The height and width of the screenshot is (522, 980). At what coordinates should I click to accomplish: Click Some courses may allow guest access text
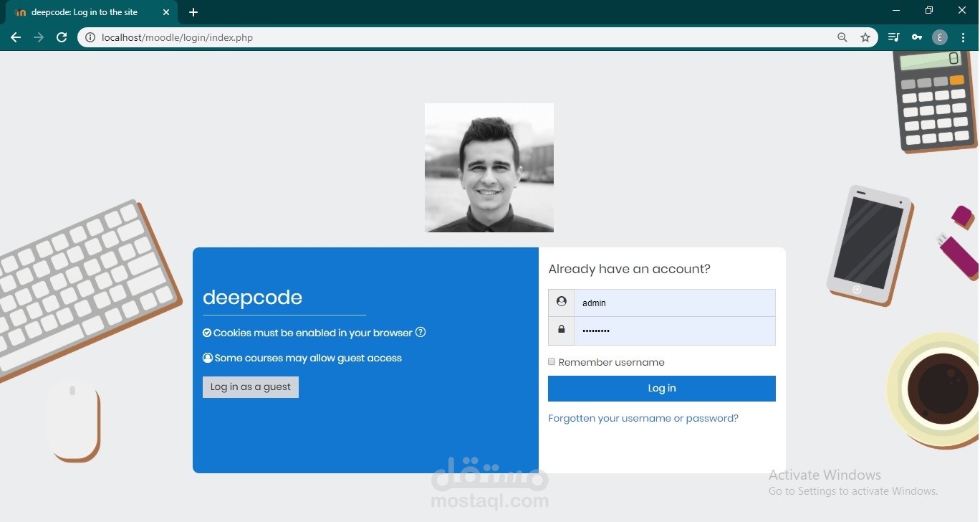pos(308,358)
